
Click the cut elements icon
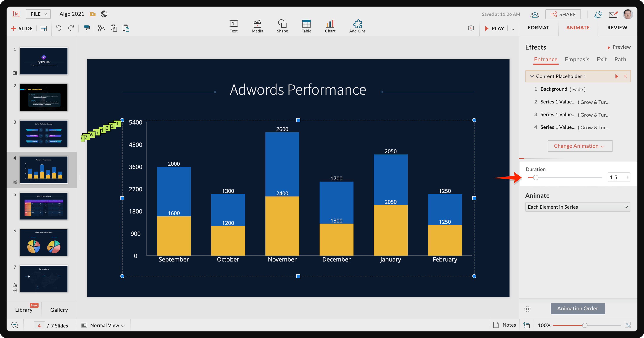tap(101, 28)
